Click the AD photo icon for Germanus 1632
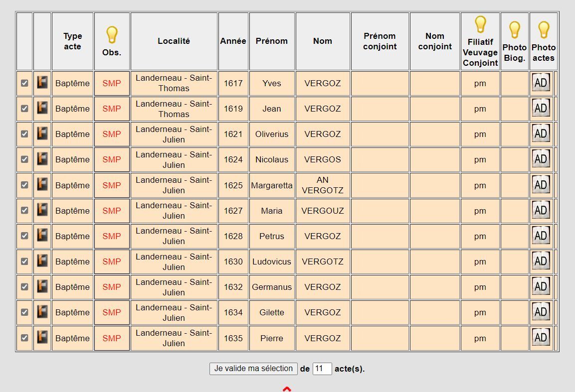The image size is (575, 392). tap(541, 286)
